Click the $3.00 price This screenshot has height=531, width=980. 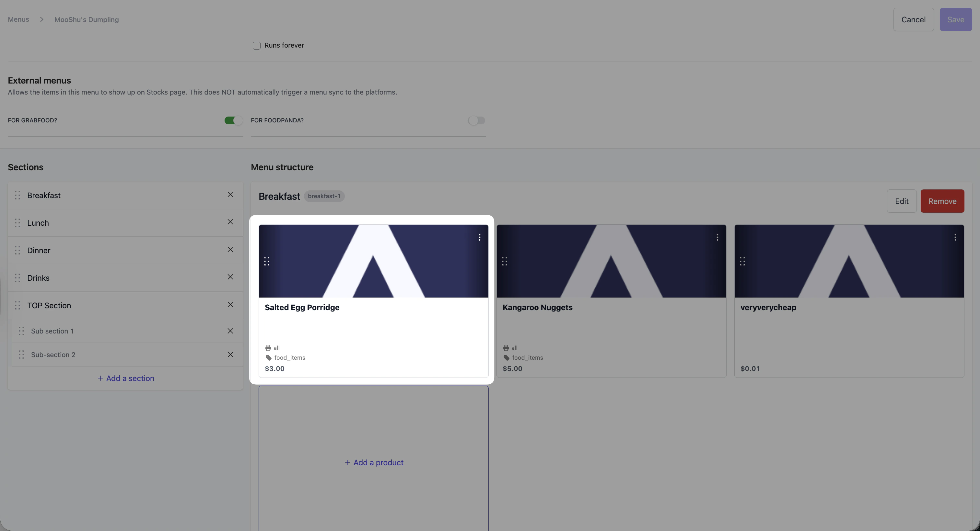[275, 369]
